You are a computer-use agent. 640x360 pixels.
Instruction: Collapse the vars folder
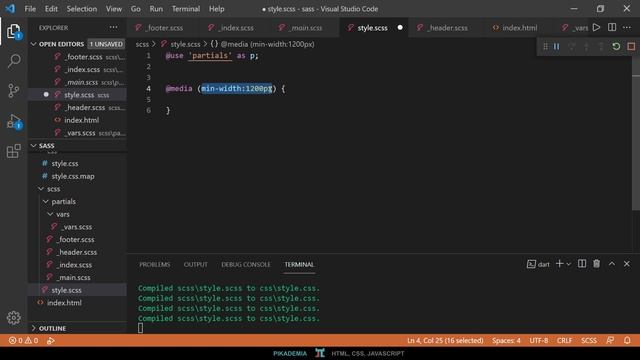[51, 214]
